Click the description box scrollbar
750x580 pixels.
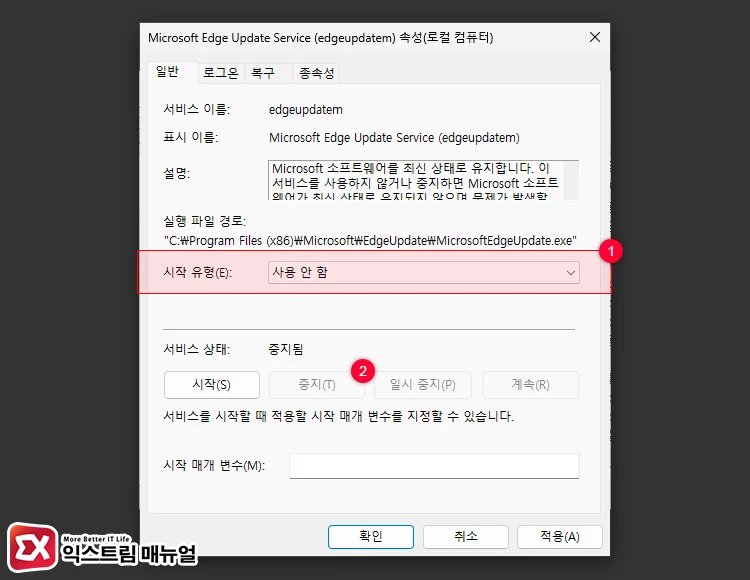click(571, 180)
